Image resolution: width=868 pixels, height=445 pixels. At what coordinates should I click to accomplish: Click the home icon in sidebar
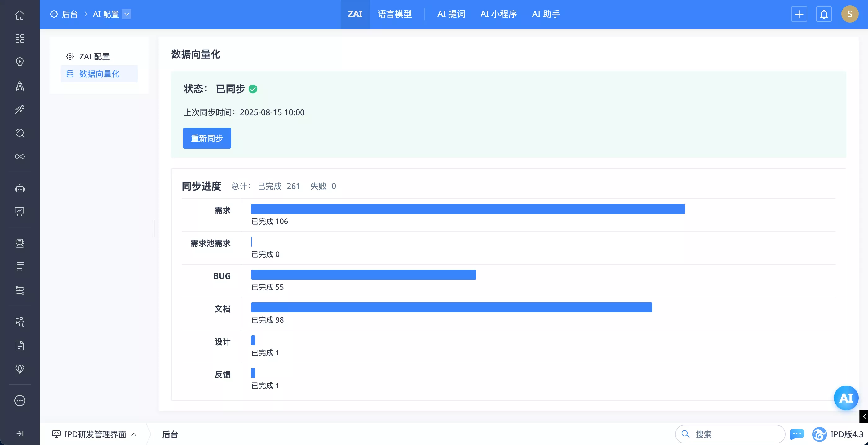pyautogui.click(x=20, y=15)
